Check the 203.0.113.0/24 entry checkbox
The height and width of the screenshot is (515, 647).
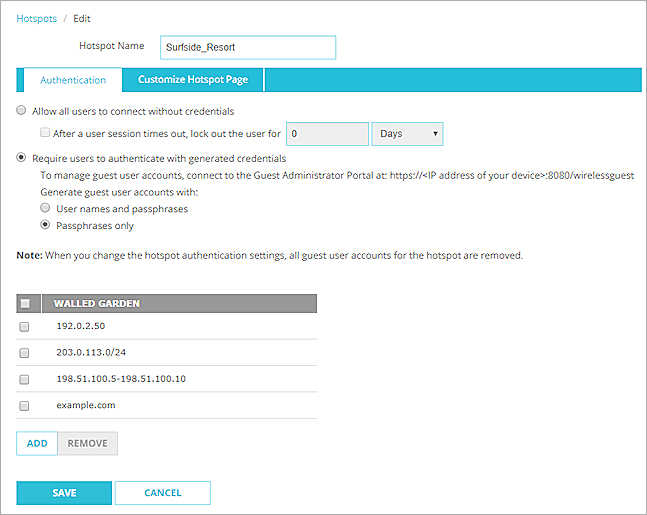click(x=25, y=353)
